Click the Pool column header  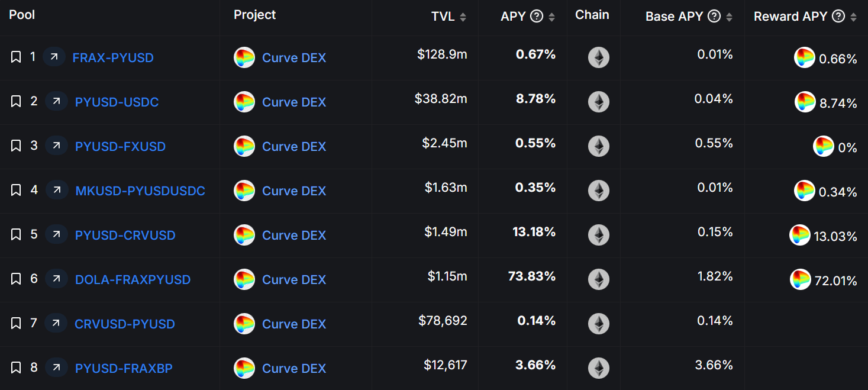(22, 15)
